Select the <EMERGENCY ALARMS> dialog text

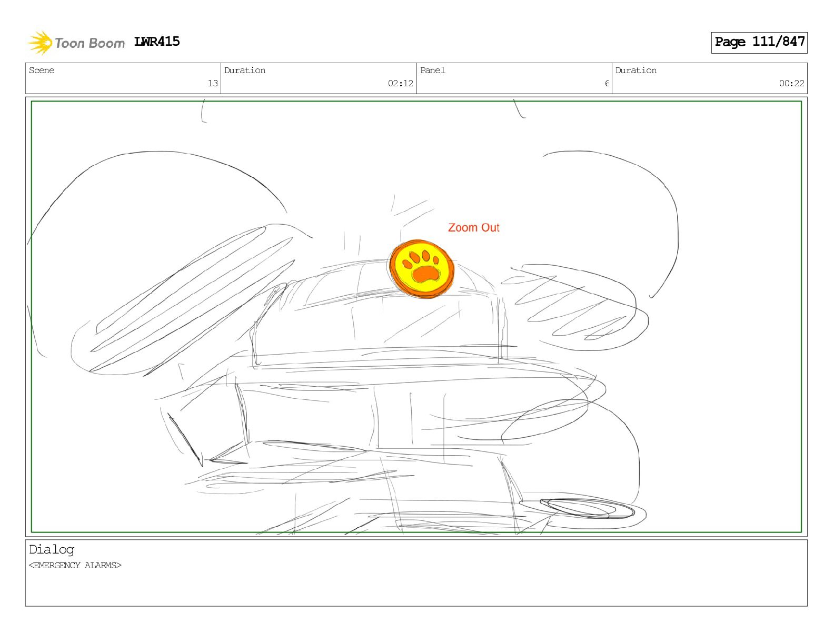(x=75, y=566)
